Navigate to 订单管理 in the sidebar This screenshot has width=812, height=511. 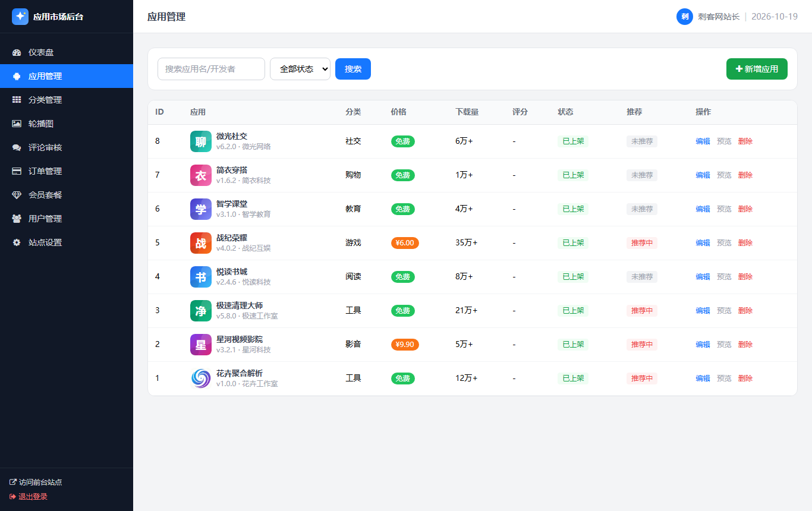point(67,171)
